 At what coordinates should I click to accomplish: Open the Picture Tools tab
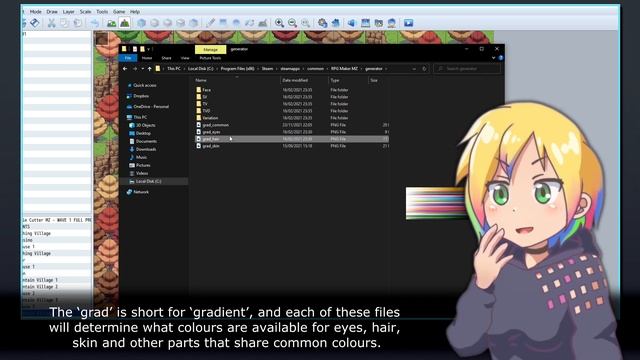point(210,58)
